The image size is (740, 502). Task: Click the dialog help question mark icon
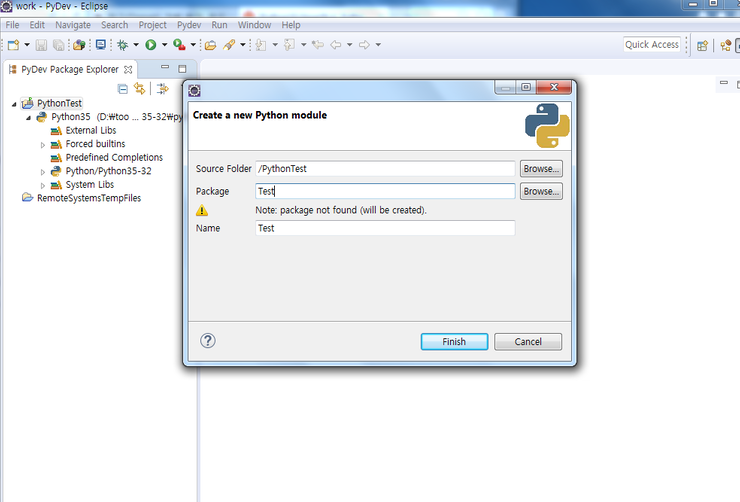click(x=208, y=341)
